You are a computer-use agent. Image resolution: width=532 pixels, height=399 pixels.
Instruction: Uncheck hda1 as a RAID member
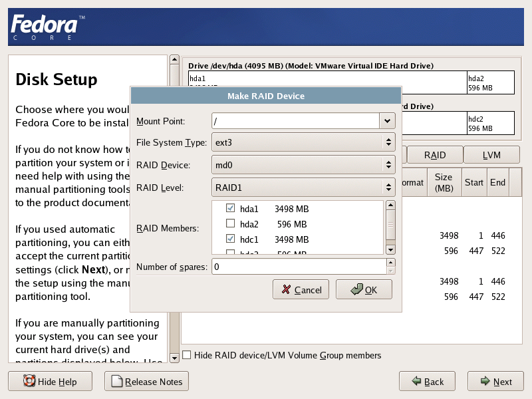(230, 208)
